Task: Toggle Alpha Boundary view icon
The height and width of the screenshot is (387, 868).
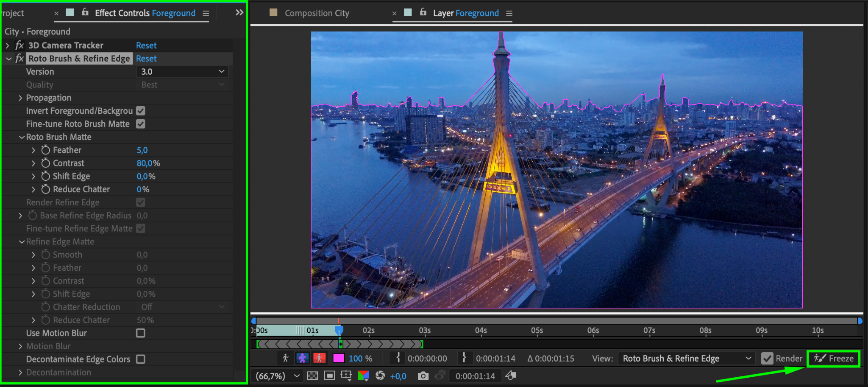Action: tap(302, 359)
